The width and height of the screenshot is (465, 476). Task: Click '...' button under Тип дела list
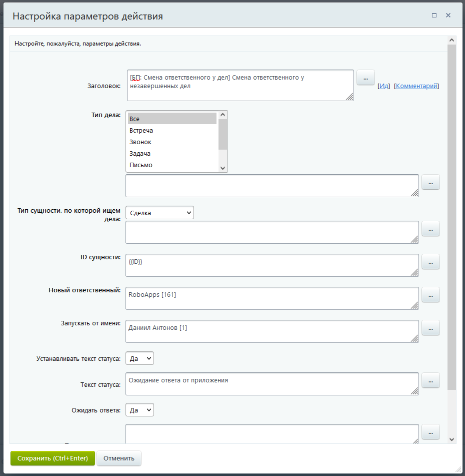(430, 182)
